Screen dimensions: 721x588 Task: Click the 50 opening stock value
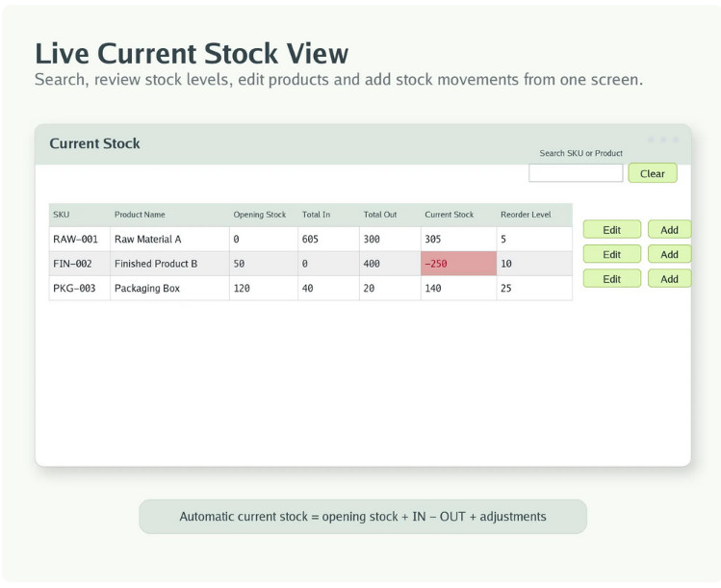click(x=239, y=264)
